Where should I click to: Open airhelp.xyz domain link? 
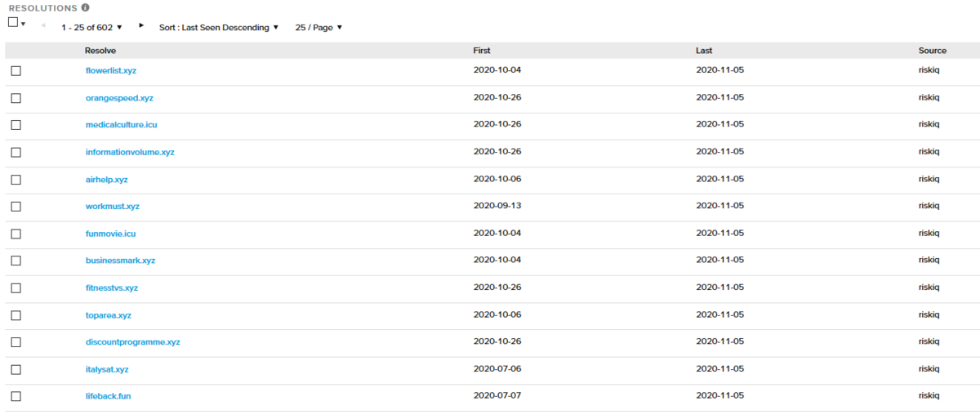107,179
